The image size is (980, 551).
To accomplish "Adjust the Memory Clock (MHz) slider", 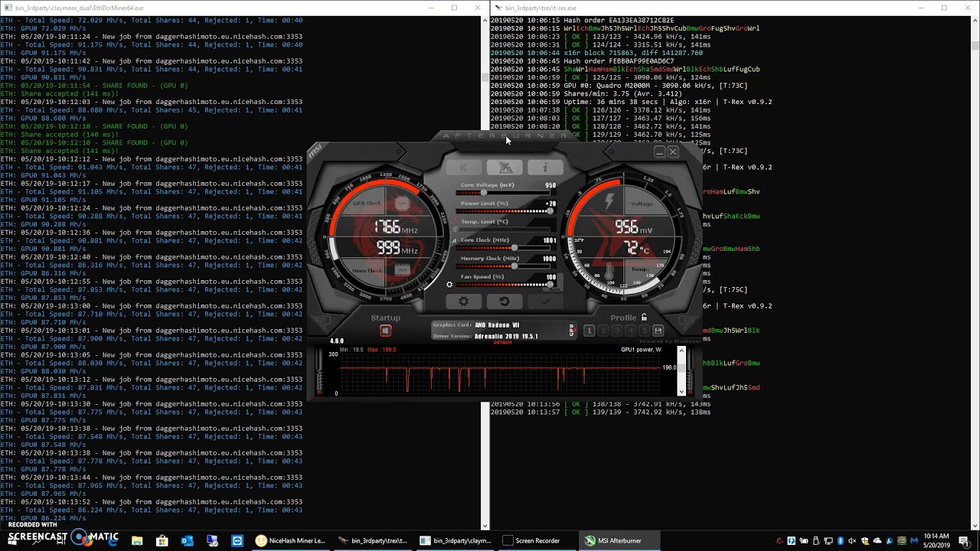I will coord(505,266).
